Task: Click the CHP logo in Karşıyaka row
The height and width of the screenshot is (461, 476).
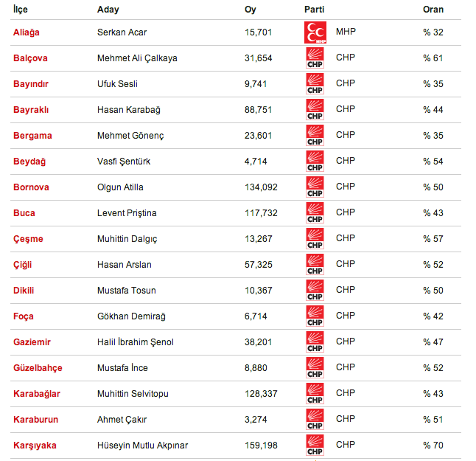Action: tap(315, 446)
